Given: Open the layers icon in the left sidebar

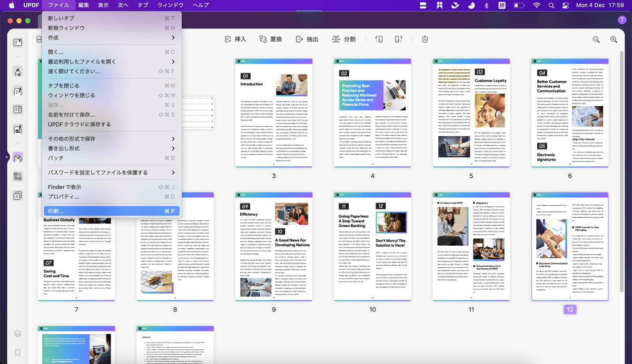Looking at the screenshot, I should (18, 333).
